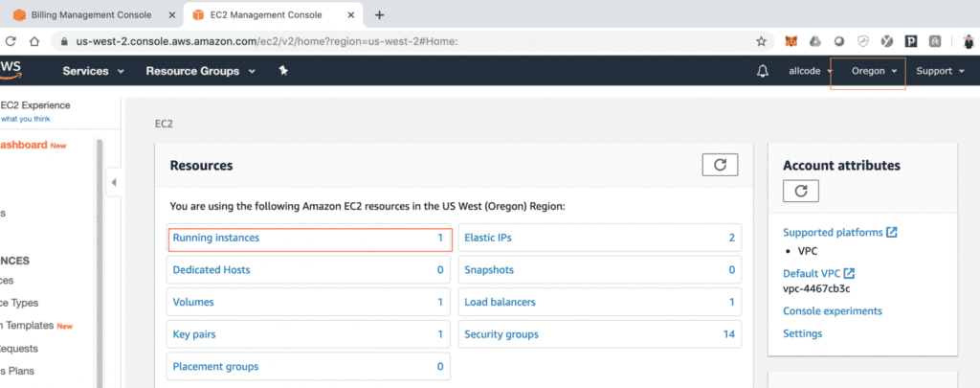Open the Settings link in Account attributes

803,333
